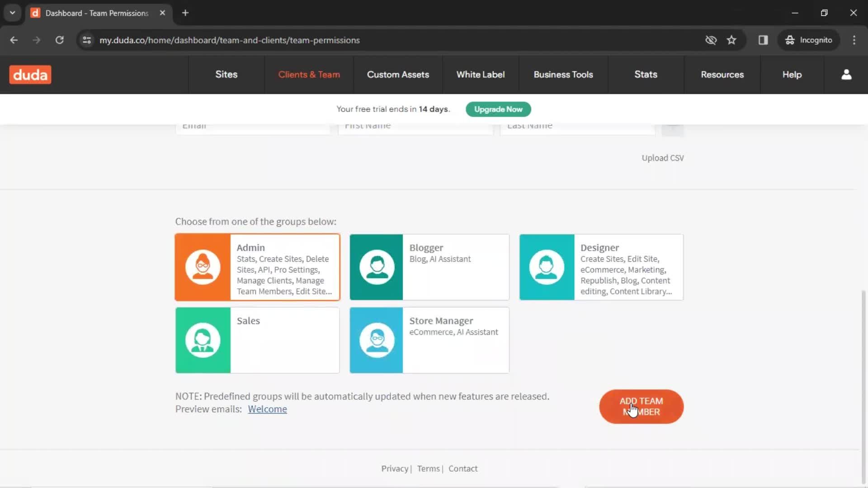Screen dimensions: 868x488
Task: Open the Sites menu
Action: (226, 75)
